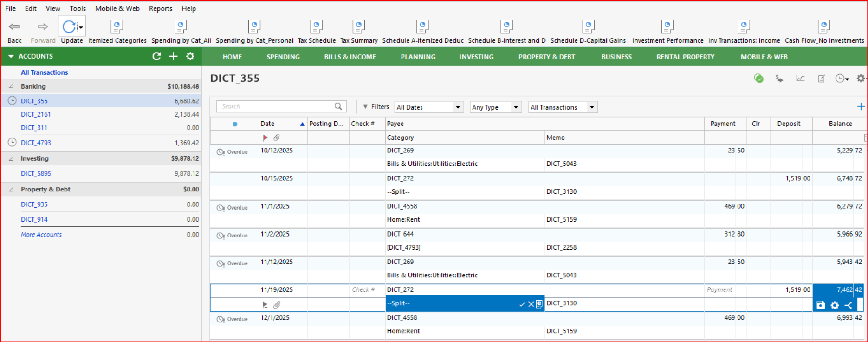Viewport: 868px width, 342px height.
Task: Select the DICT_4793 account in the sidebar
Action: [x=36, y=143]
